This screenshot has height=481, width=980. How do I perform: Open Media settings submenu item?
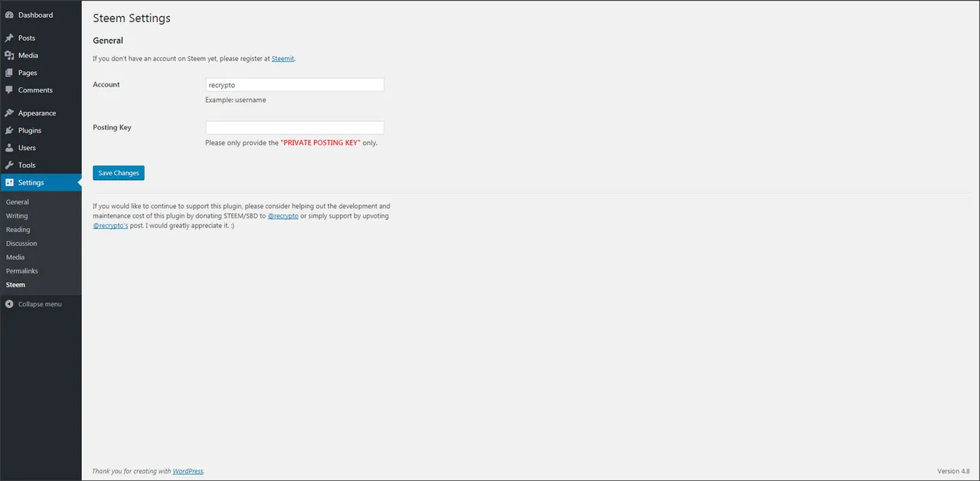pos(15,257)
